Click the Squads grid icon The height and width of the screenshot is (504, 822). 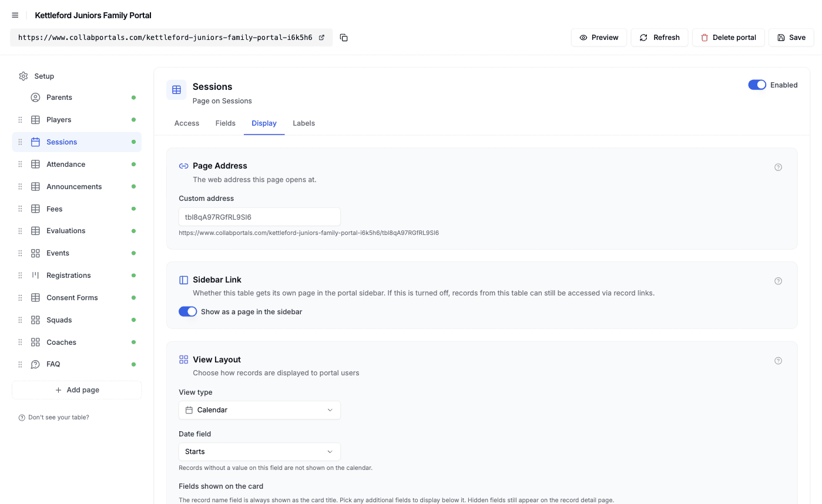click(35, 320)
